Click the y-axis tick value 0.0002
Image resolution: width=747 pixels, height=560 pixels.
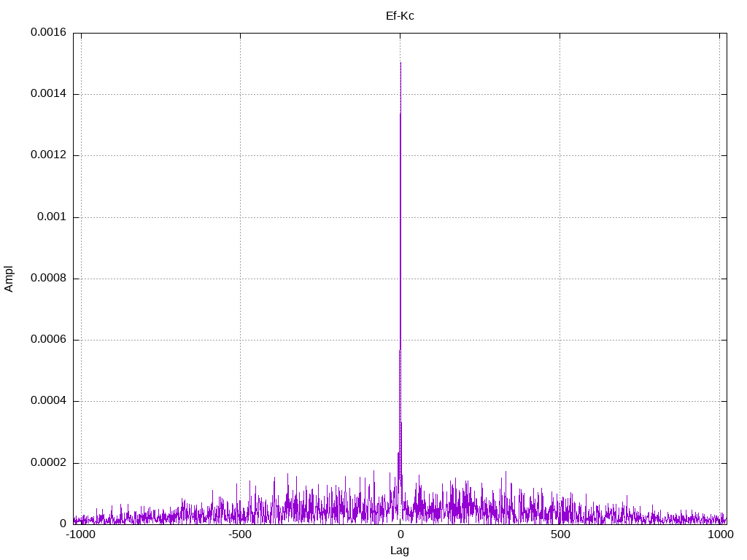pos(48,463)
